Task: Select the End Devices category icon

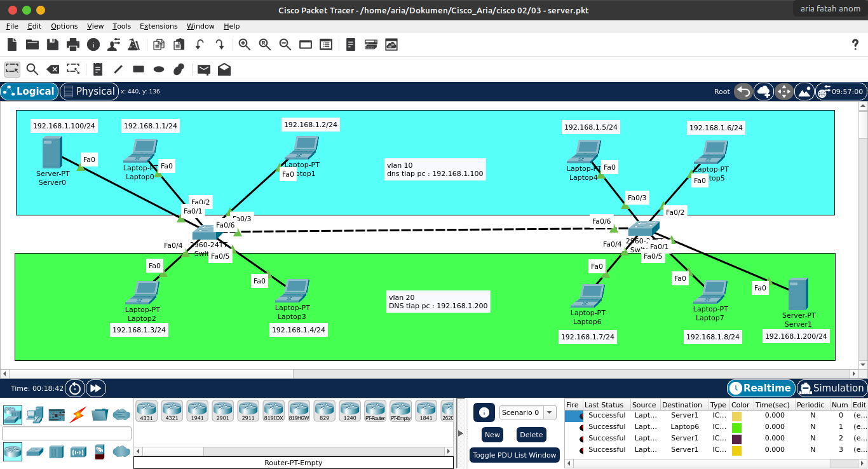Action: [35, 415]
